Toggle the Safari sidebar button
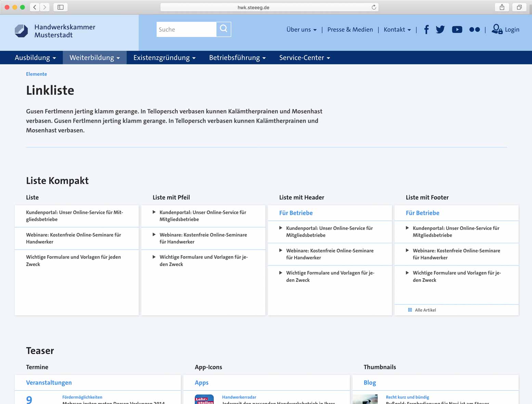Viewport: 532px width, 404px height. pyautogui.click(x=61, y=7)
